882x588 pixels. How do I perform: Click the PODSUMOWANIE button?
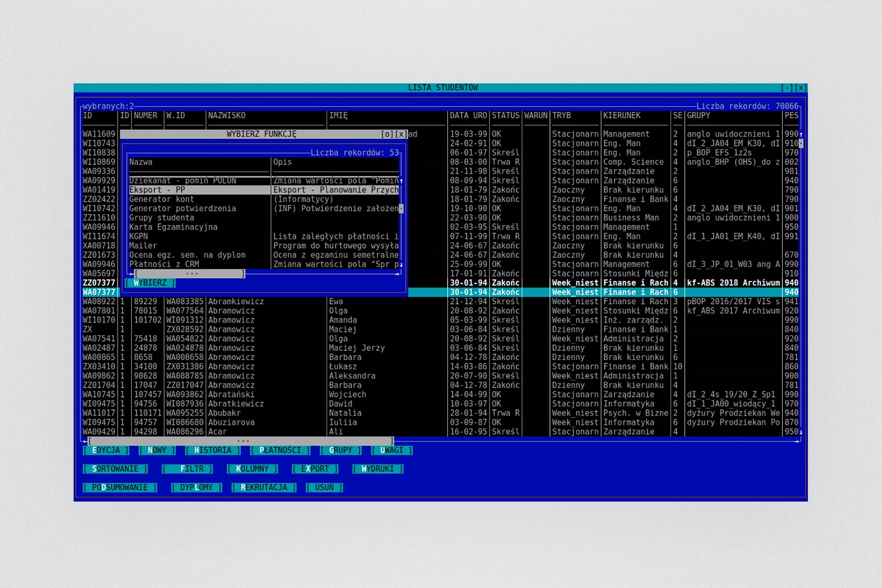click(120, 487)
